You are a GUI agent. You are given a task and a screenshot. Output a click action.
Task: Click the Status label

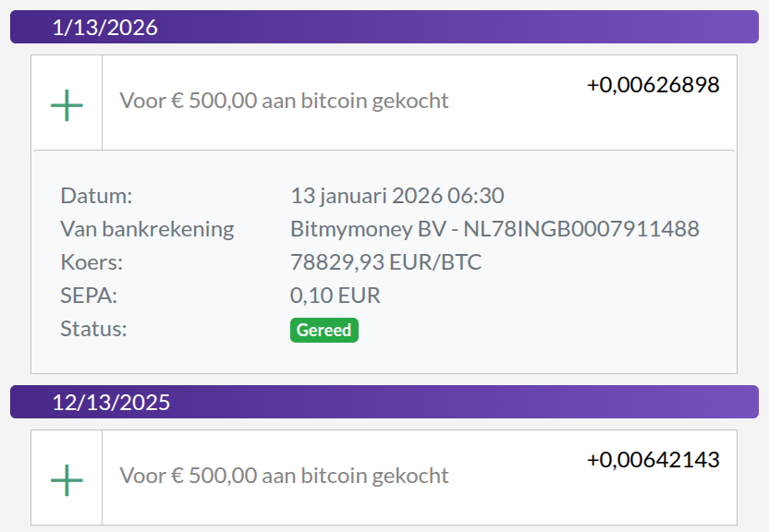[x=93, y=329]
